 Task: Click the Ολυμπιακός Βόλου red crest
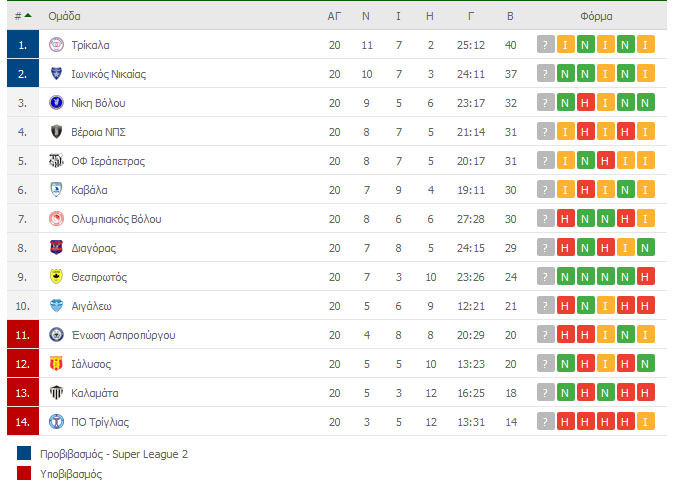click(56, 219)
